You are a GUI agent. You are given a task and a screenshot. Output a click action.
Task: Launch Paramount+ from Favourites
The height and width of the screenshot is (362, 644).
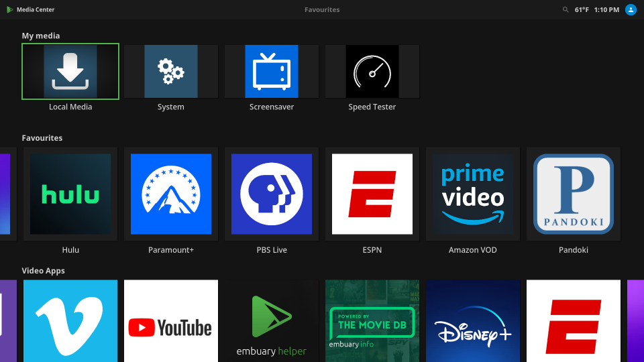click(x=171, y=194)
